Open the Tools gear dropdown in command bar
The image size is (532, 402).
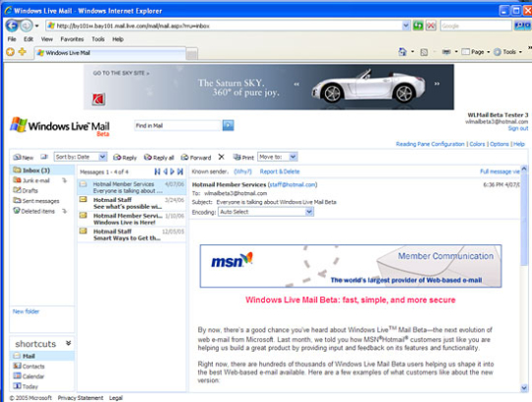tap(507, 52)
